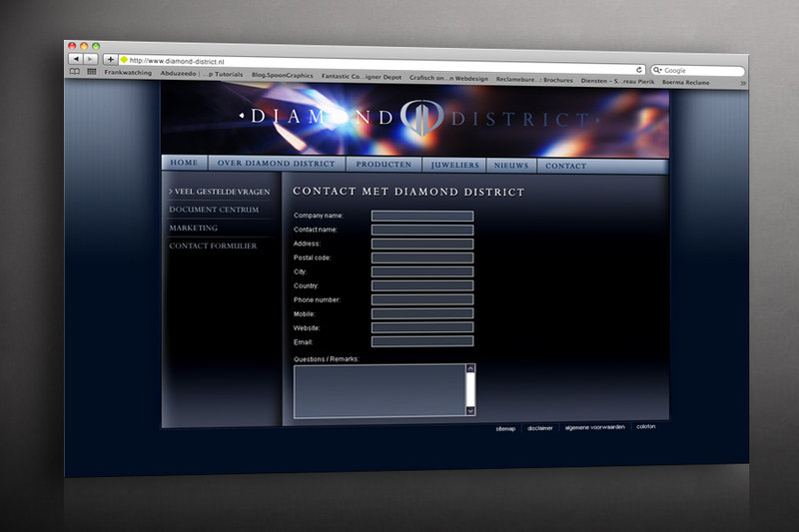Viewport: 799px width, 532px height.
Task: Click the remarks scrollbar track
Action: 470,390
